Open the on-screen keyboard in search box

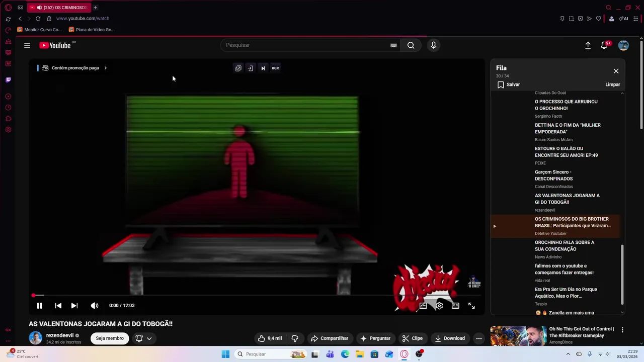point(393,45)
